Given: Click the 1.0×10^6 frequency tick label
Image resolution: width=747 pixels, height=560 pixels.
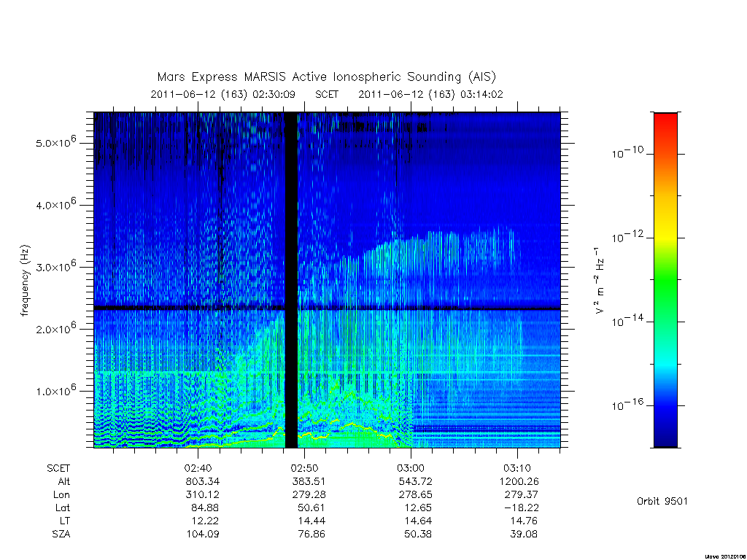Looking at the screenshot, I should point(55,391).
